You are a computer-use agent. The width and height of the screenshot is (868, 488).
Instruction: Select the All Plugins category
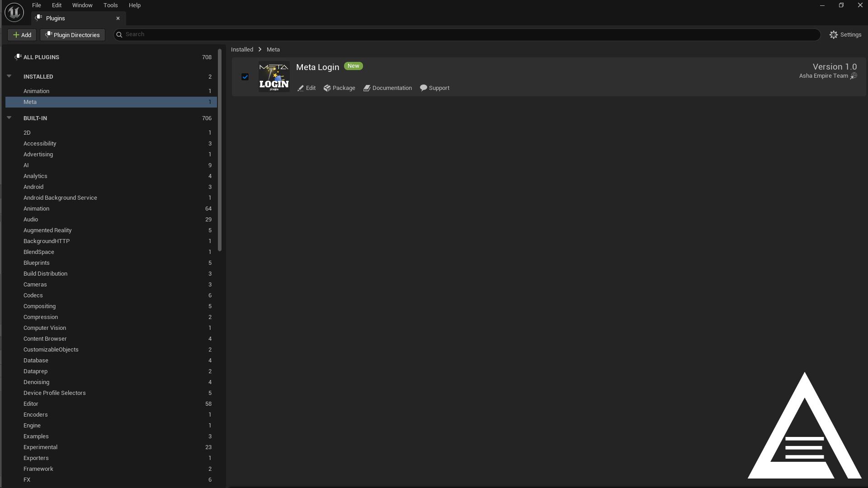pos(111,57)
